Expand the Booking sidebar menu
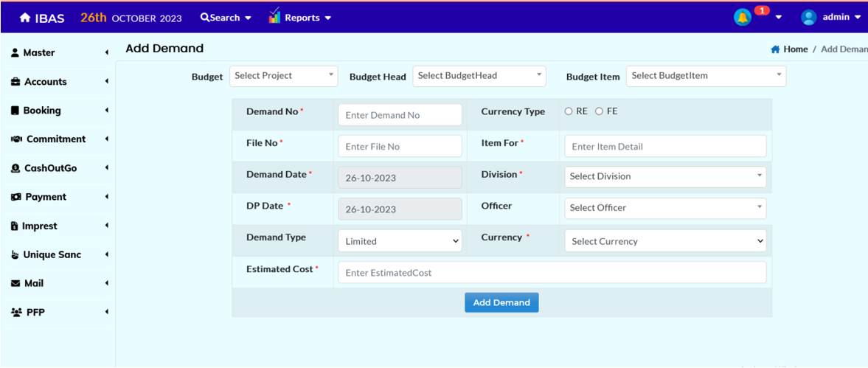868x368 pixels. pos(42,111)
